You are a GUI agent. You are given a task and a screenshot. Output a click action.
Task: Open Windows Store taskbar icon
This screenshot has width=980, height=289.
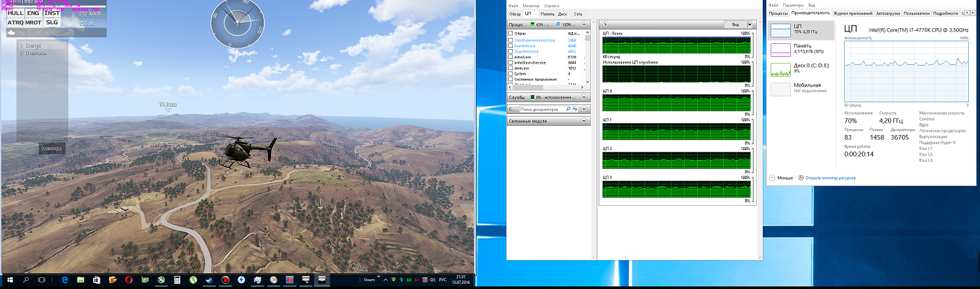click(x=96, y=280)
